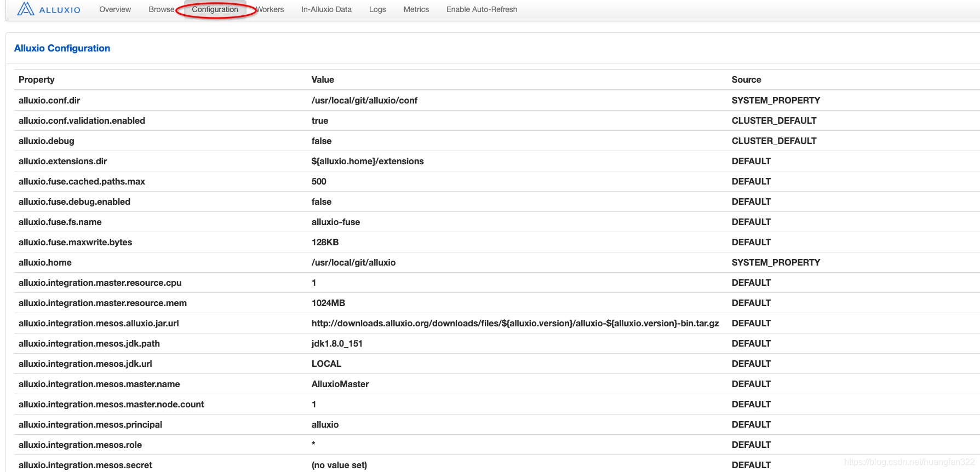The image size is (980, 472).
Task: Click the true value for validation.enabled
Action: 320,120
